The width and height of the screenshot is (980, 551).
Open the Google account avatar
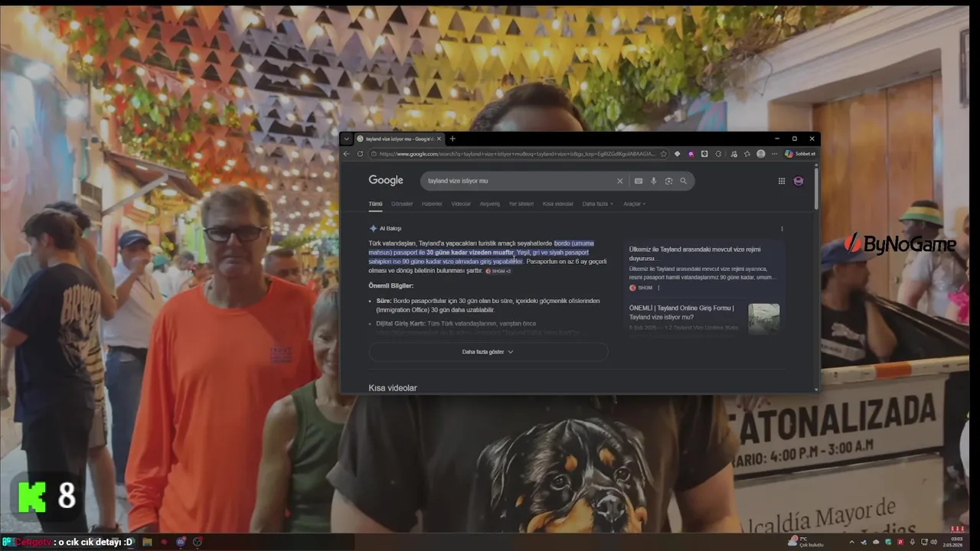[x=799, y=181]
